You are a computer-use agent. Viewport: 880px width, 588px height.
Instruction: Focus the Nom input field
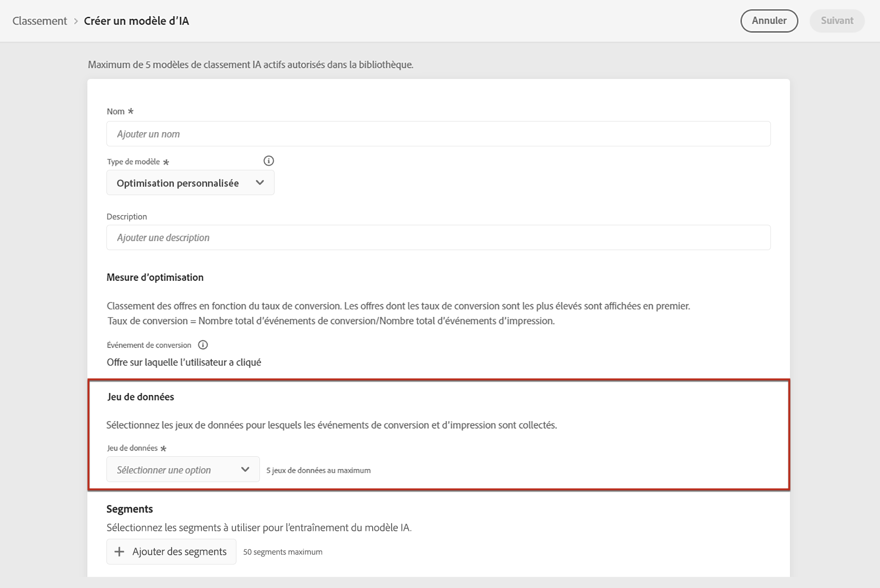click(438, 134)
